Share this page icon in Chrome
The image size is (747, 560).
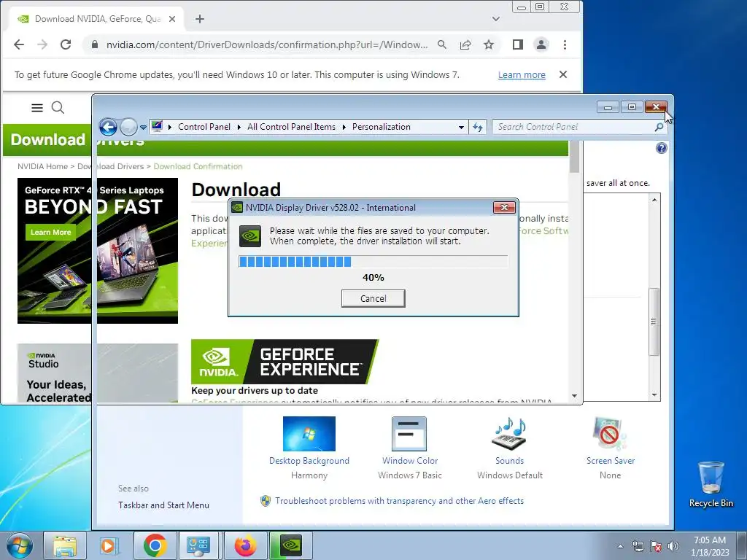(465, 44)
